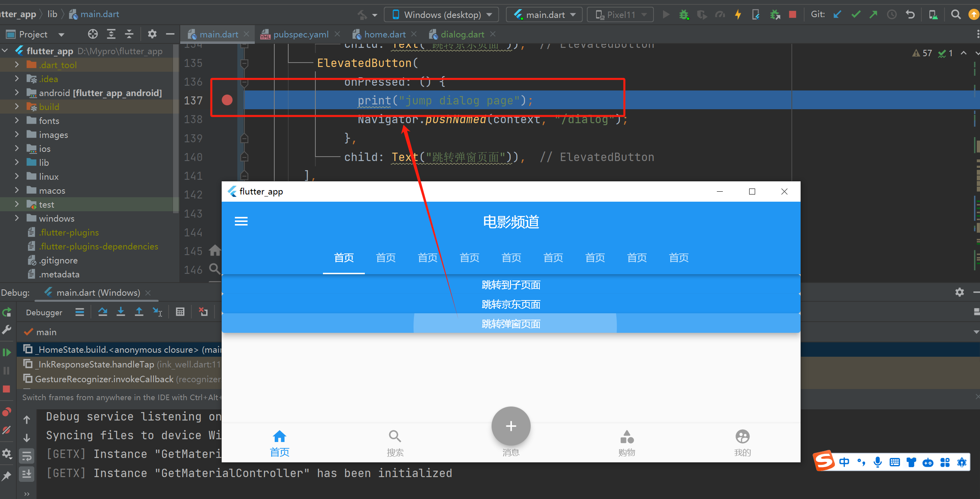Click the gray floating plus button
The height and width of the screenshot is (499, 980).
coord(511,426)
